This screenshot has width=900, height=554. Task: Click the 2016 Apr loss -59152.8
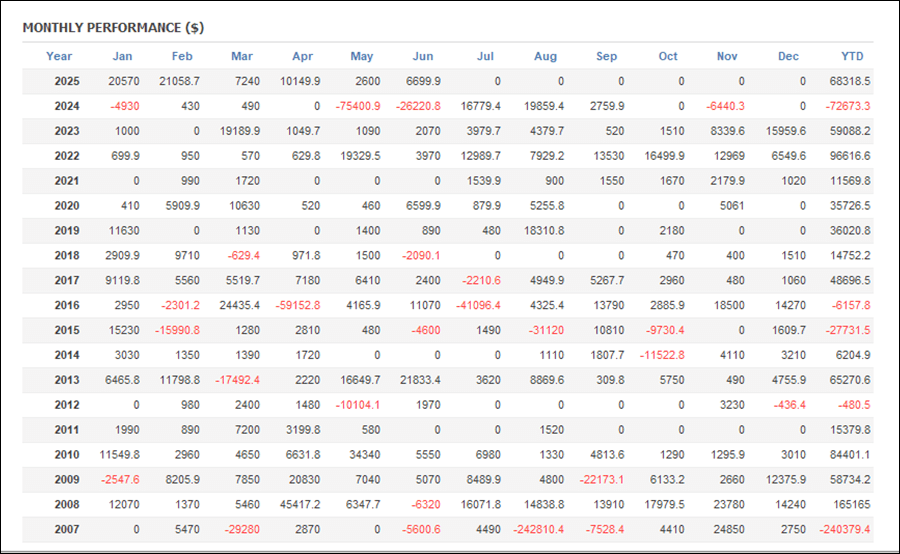click(x=298, y=305)
